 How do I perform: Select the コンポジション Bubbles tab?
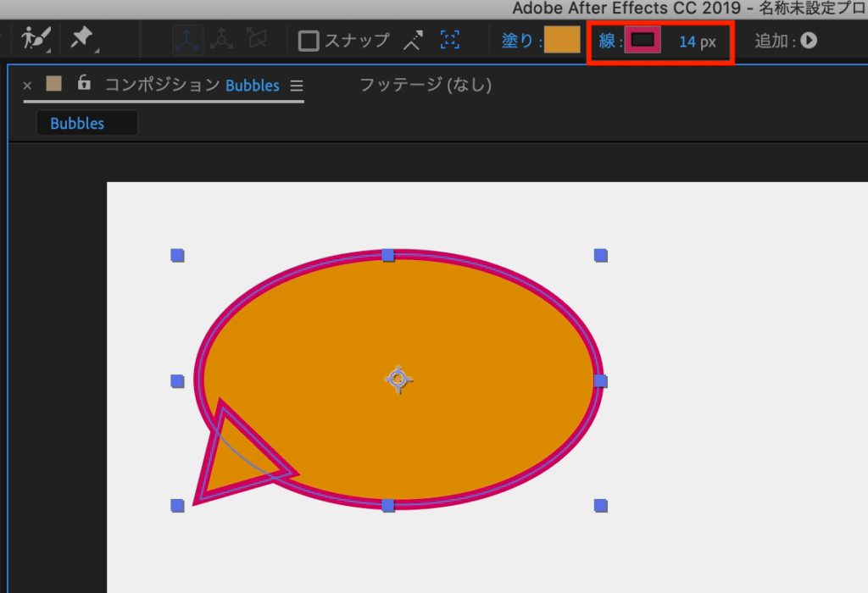click(x=192, y=86)
